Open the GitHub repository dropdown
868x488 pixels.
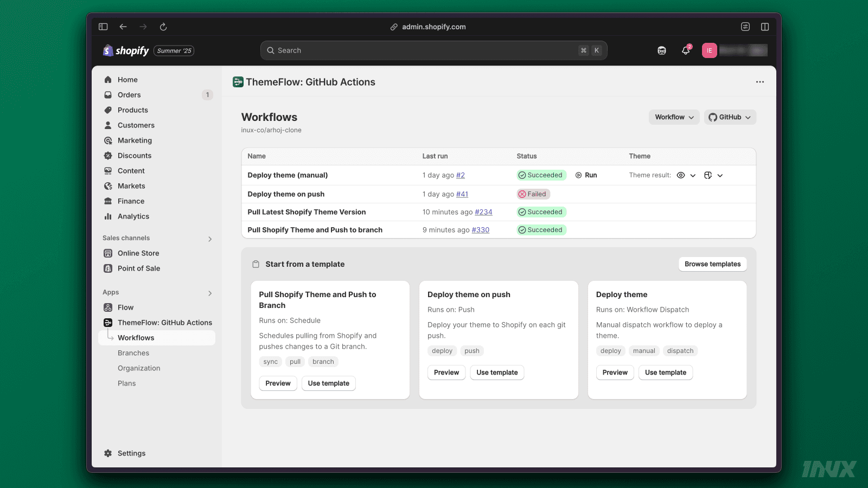pyautogui.click(x=730, y=117)
